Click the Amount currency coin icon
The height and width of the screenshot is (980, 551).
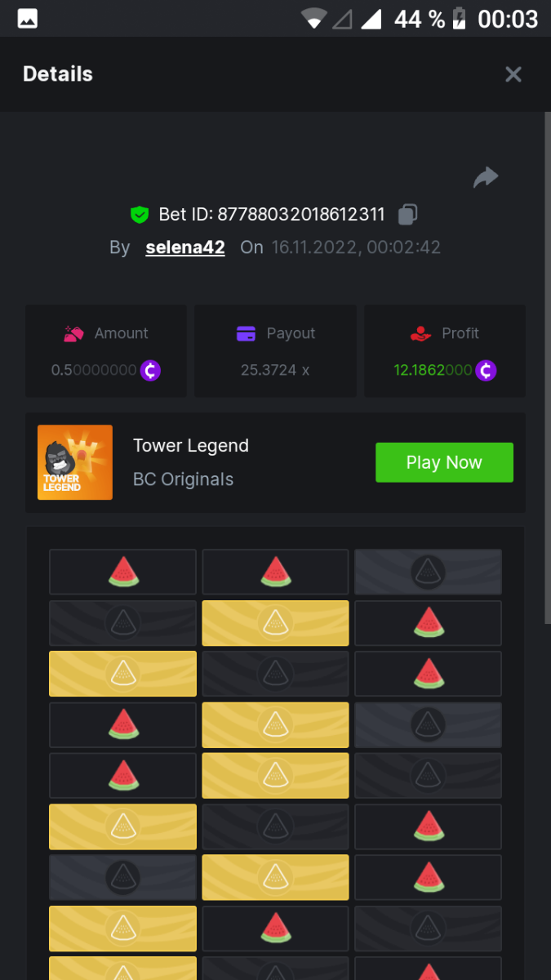coord(150,370)
